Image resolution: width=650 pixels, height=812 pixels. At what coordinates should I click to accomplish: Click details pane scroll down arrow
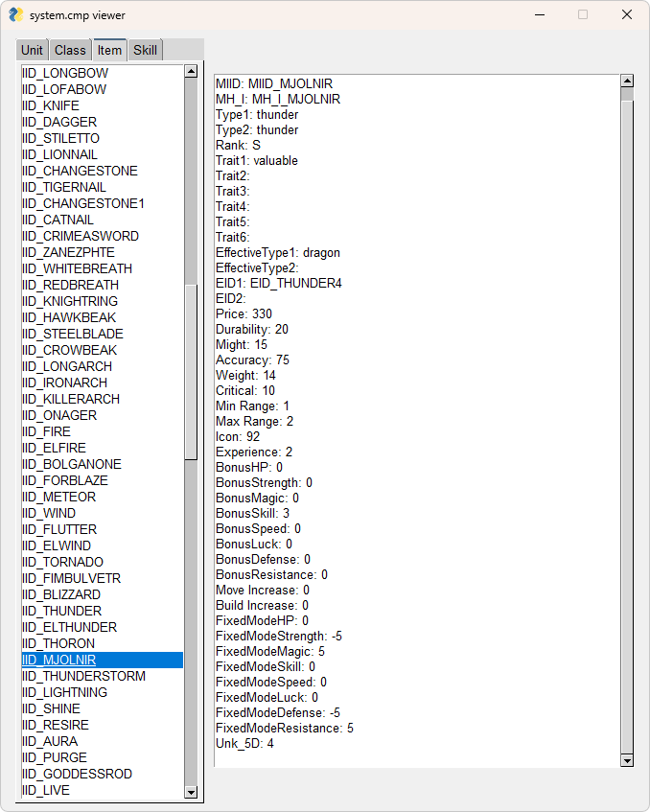627,760
